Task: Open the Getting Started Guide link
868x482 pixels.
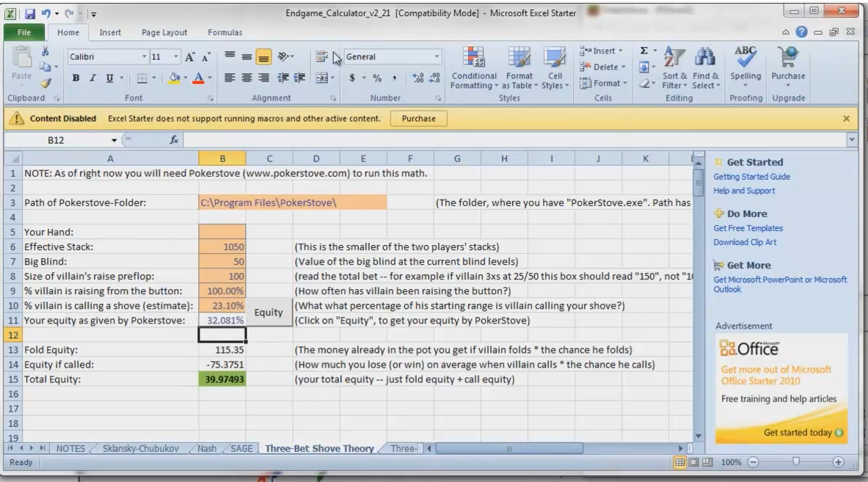Action: click(x=751, y=177)
